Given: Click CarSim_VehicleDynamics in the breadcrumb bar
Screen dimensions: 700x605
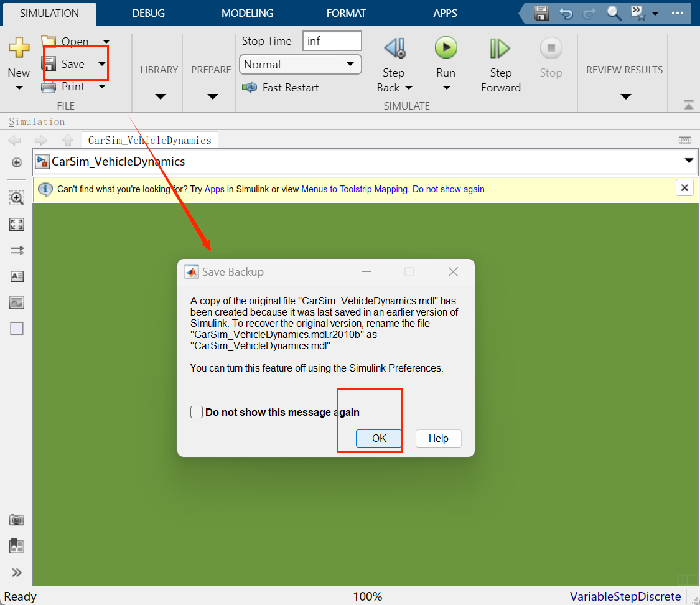Looking at the screenshot, I should click(x=118, y=161).
